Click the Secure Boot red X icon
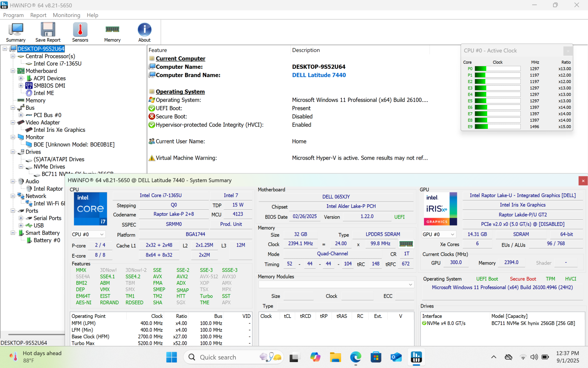The image size is (588, 368). point(152,116)
